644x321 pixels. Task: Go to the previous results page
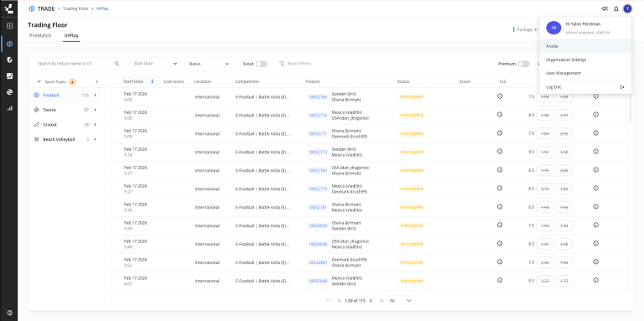tap(340, 301)
